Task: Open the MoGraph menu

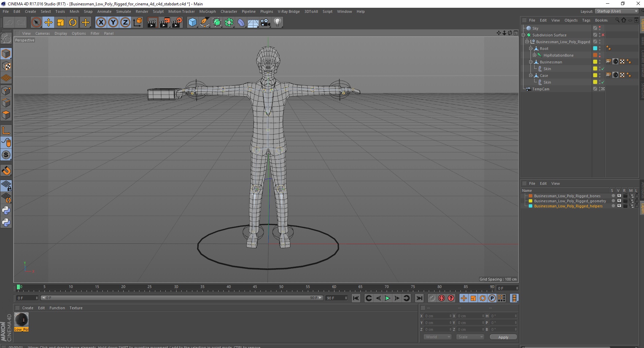Action: click(x=207, y=11)
